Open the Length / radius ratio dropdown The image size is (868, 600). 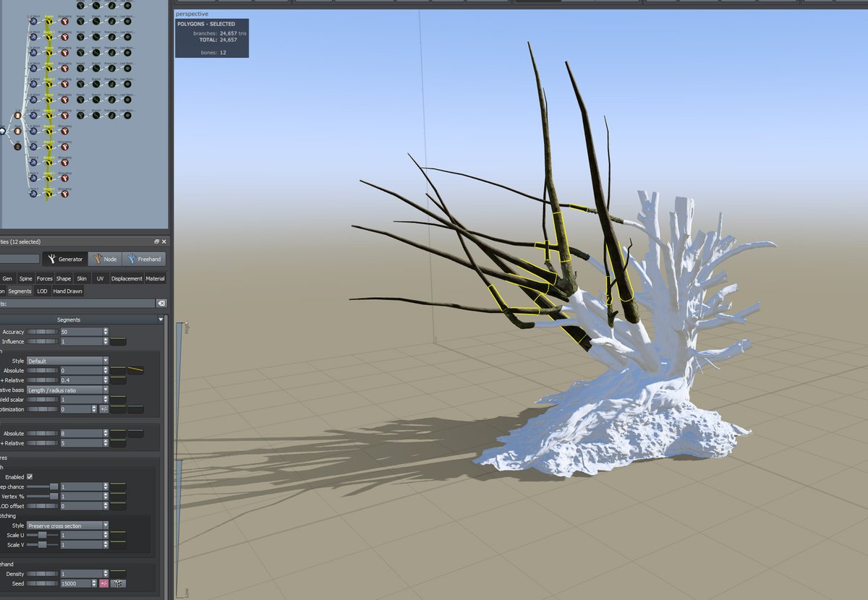68,390
